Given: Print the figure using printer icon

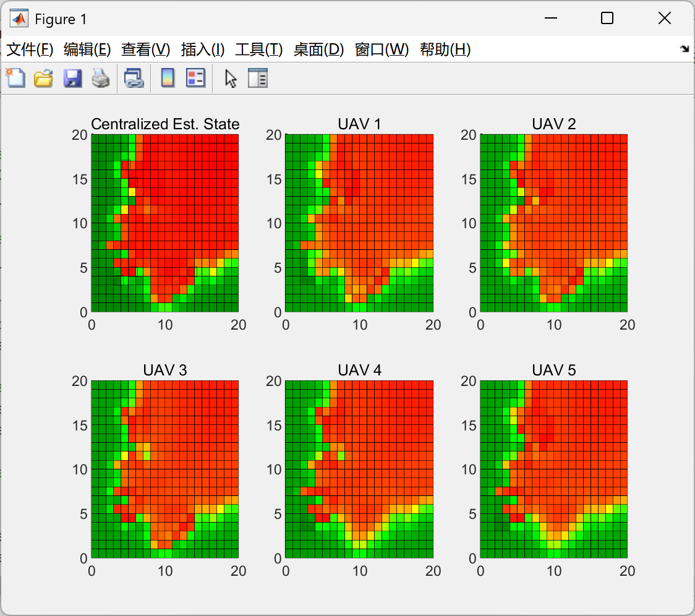Looking at the screenshot, I should click(101, 79).
